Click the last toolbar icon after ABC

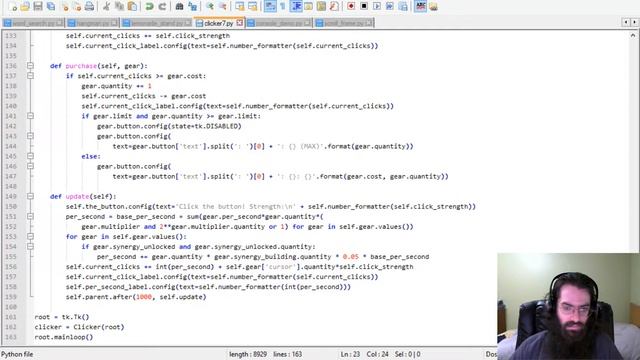click(x=433, y=7)
